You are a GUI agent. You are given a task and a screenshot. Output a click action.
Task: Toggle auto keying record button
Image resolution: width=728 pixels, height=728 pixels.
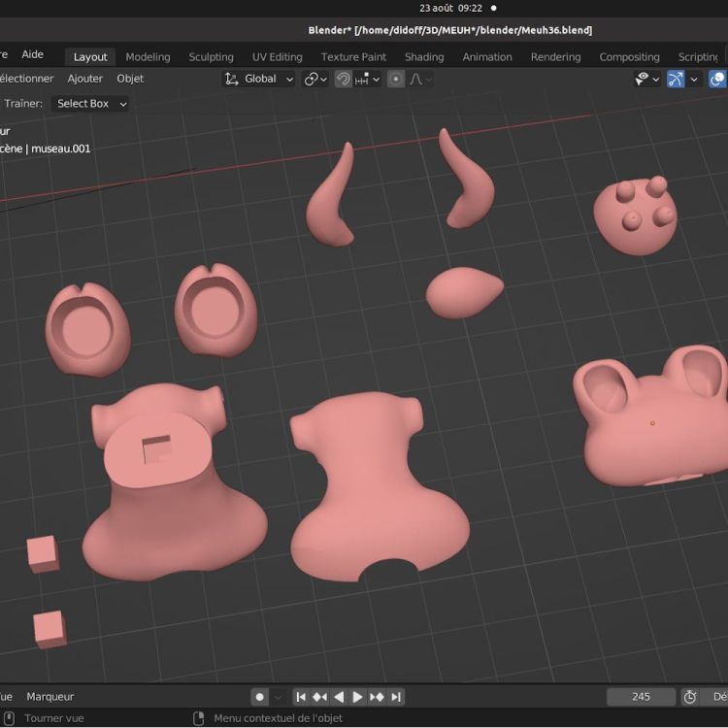259,697
